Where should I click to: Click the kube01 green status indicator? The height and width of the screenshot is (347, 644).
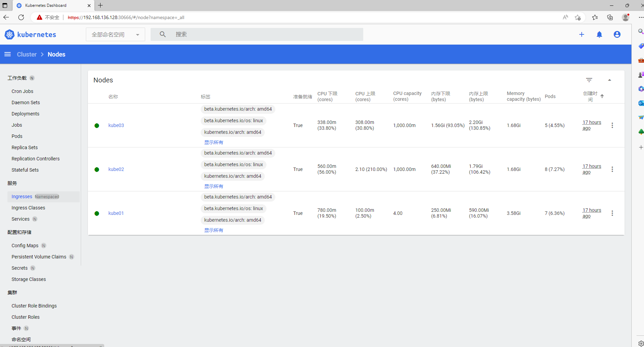97,214
